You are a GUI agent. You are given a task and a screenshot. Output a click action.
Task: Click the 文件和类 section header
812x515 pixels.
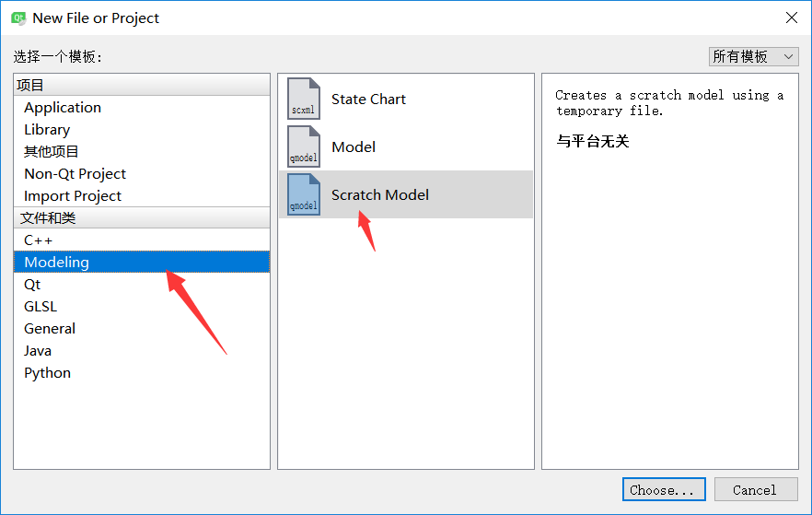(142, 217)
